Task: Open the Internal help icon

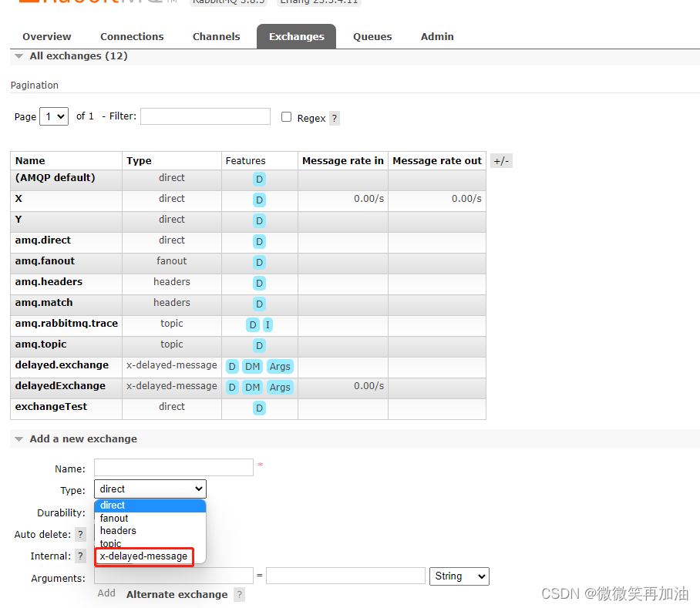Action: pyautogui.click(x=80, y=556)
